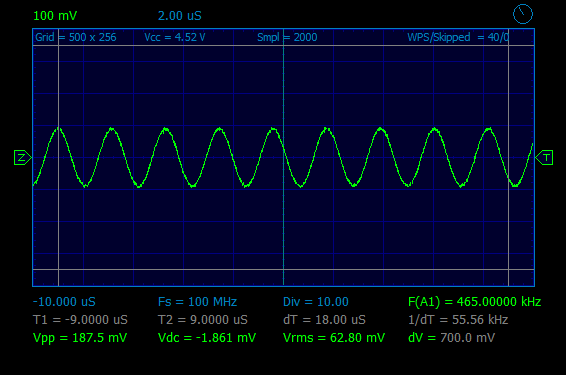Select the Z zero-level marker on left edge

(x=23, y=158)
